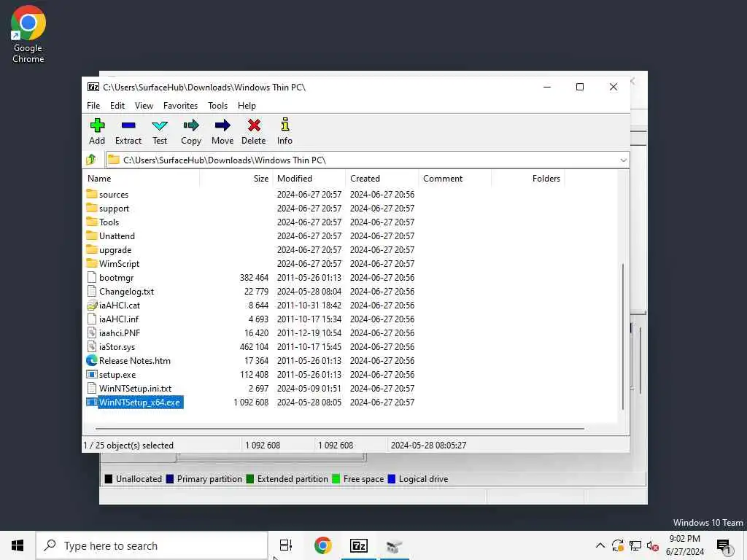747x560 pixels.
Task: Select the bootmgr file
Action: tap(116, 278)
